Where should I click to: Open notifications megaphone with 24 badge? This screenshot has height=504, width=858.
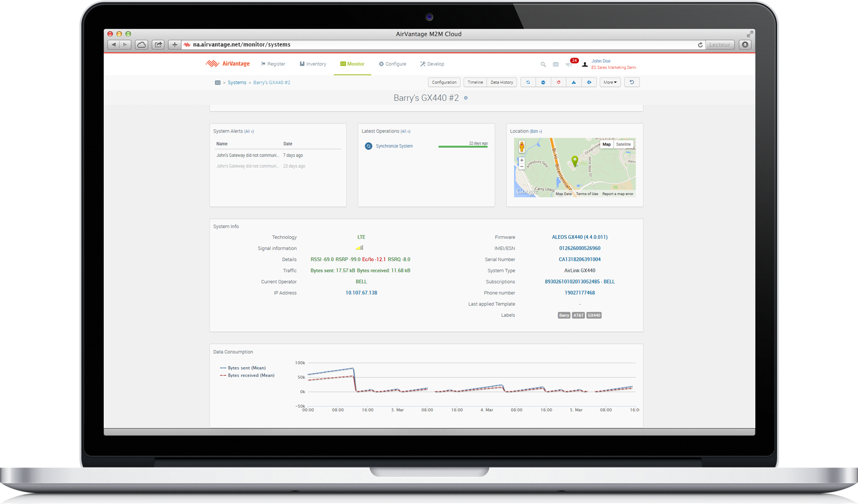(569, 64)
